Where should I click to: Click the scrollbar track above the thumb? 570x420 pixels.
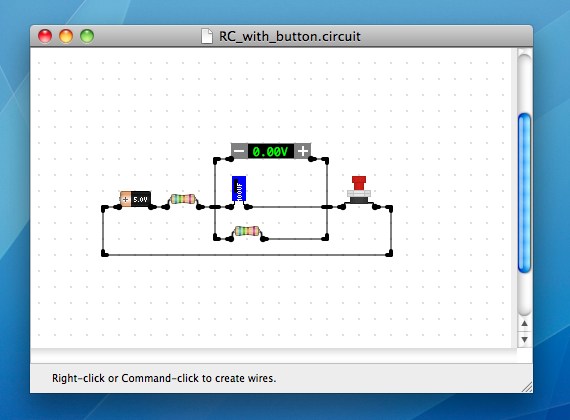524,84
